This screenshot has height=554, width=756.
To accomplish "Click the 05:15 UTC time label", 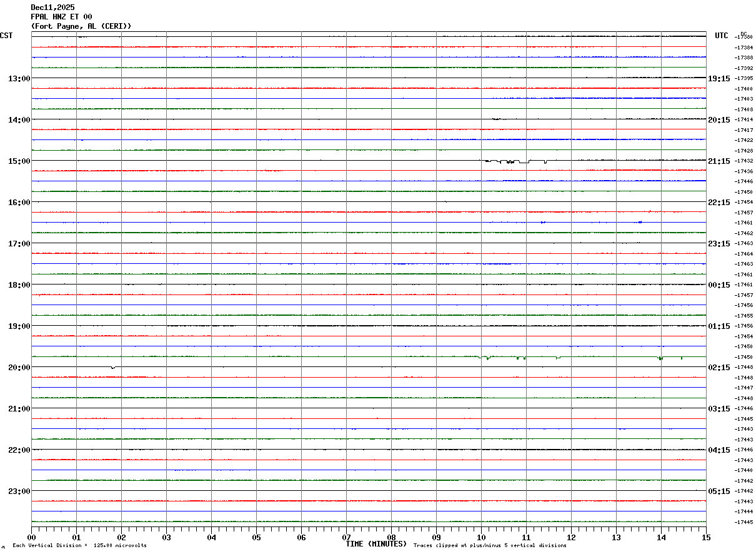I will click(x=719, y=491).
